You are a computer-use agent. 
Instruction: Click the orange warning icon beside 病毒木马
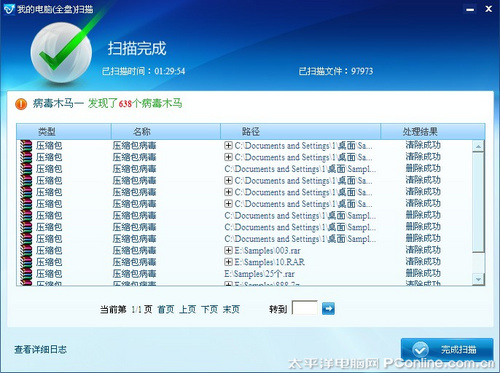[21, 104]
